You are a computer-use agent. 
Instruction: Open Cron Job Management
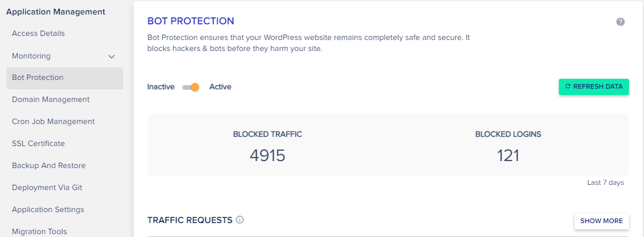(x=53, y=122)
